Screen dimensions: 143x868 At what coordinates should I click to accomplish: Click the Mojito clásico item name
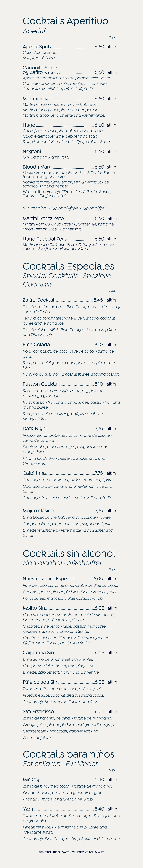pyautogui.click(x=38, y=511)
